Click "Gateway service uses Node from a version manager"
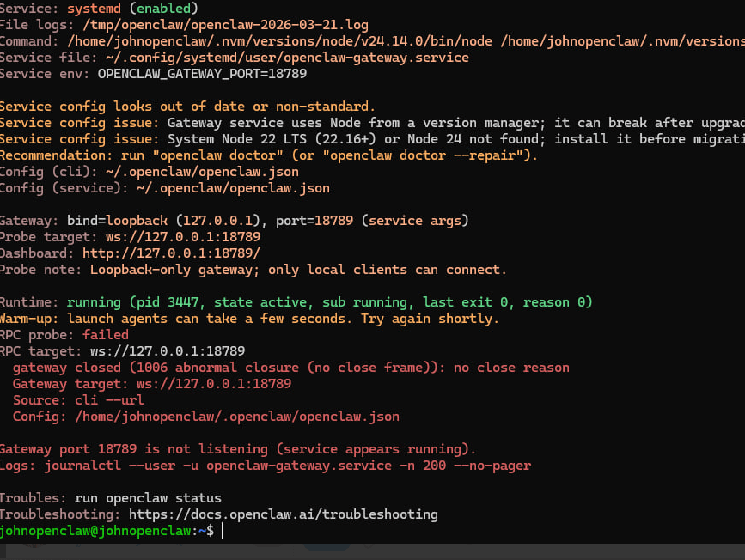This screenshot has height=560, width=745. (x=353, y=123)
